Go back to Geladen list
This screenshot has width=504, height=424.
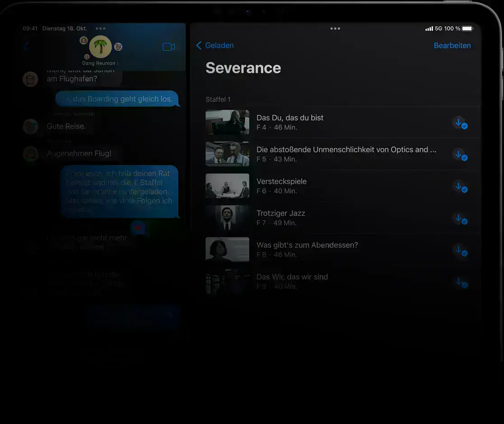click(215, 45)
